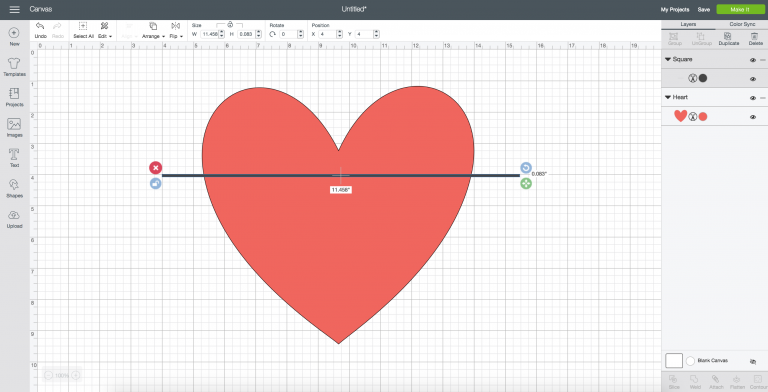Open the Shapes menu
768x392 pixels.
click(x=14, y=188)
